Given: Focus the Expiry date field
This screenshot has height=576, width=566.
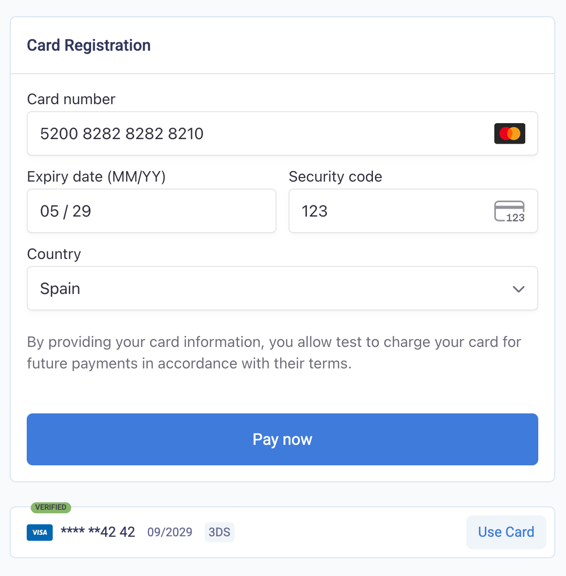Looking at the screenshot, I should pos(151,211).
